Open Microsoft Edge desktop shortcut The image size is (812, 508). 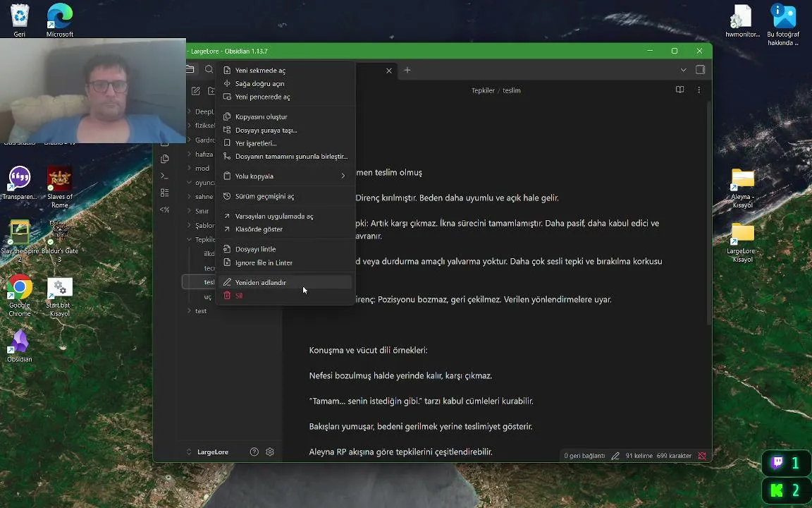click(x=59, y=20)
